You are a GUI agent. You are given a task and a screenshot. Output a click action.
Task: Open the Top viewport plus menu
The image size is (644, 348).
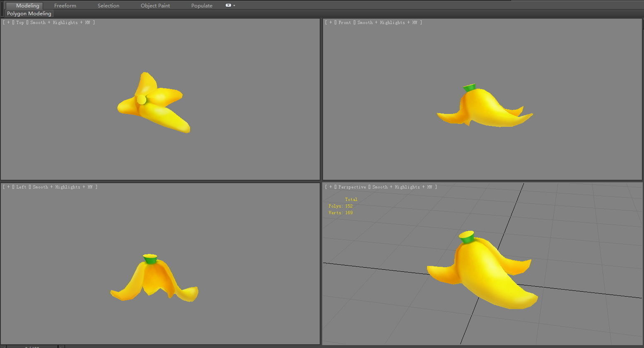(8, 22)
